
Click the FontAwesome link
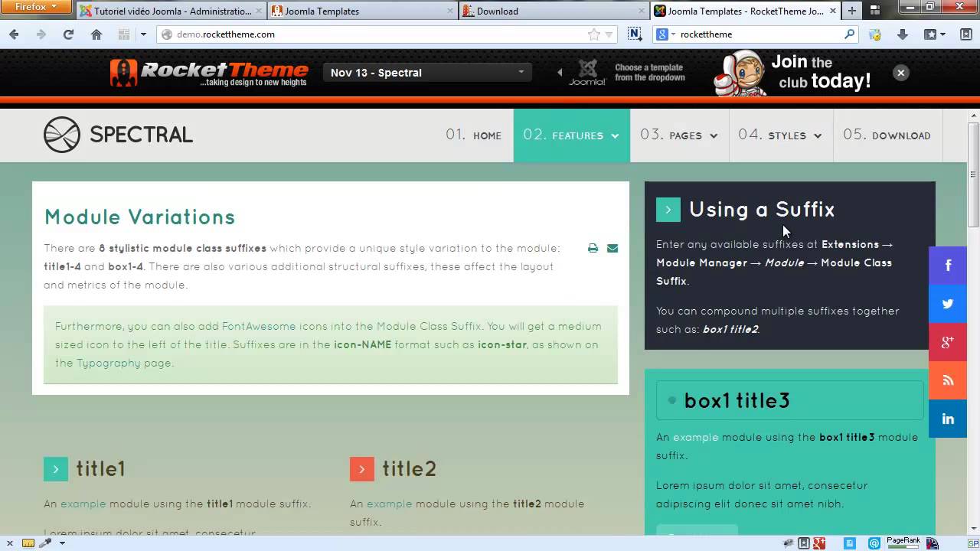coord(259,326)
